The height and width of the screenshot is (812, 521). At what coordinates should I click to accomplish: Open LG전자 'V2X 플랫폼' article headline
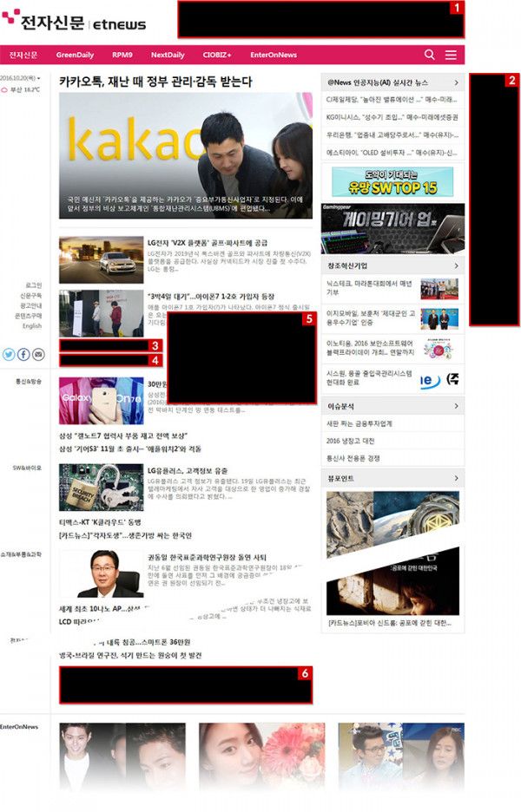(208, 242)
